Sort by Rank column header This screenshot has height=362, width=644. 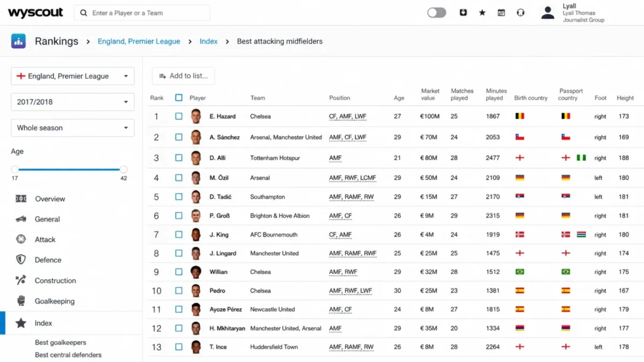click(x=157, y=98)
